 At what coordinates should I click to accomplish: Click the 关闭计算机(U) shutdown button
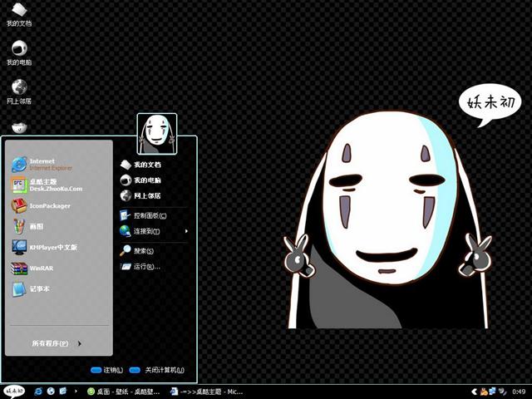158,370
